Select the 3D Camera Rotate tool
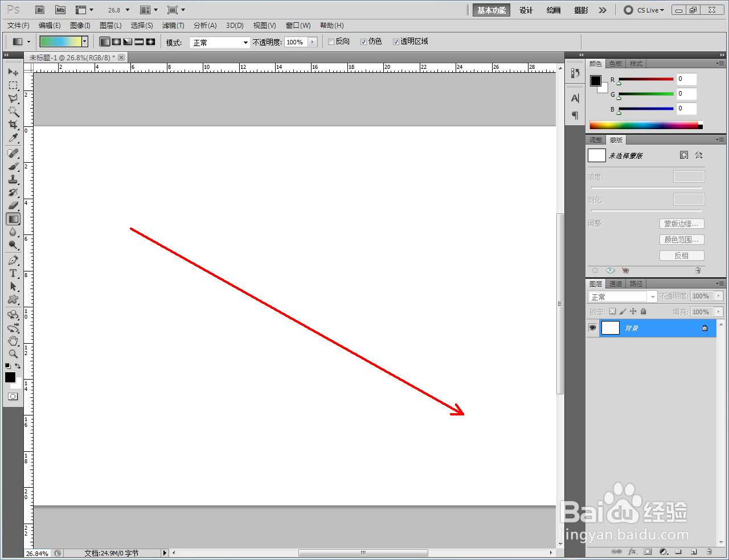The width and height of the screenshot is (729, 560). point(13,328)
